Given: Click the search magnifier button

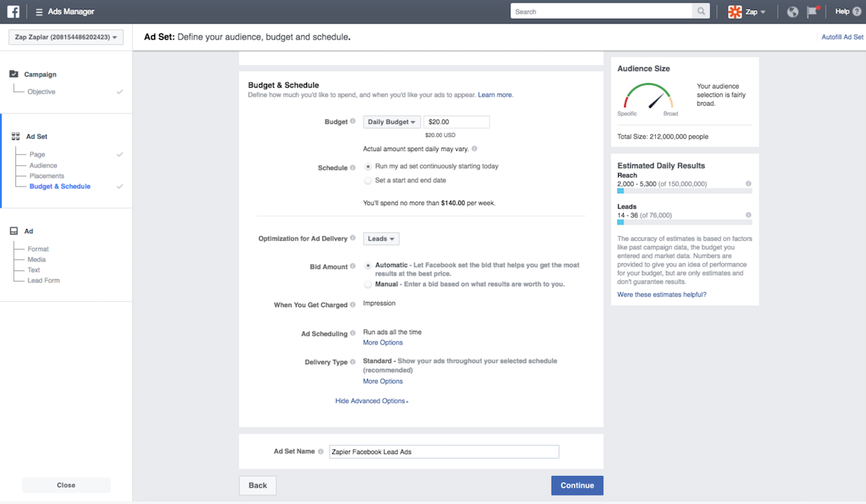Looking at the screenshot, I should [x=701, y=11].
